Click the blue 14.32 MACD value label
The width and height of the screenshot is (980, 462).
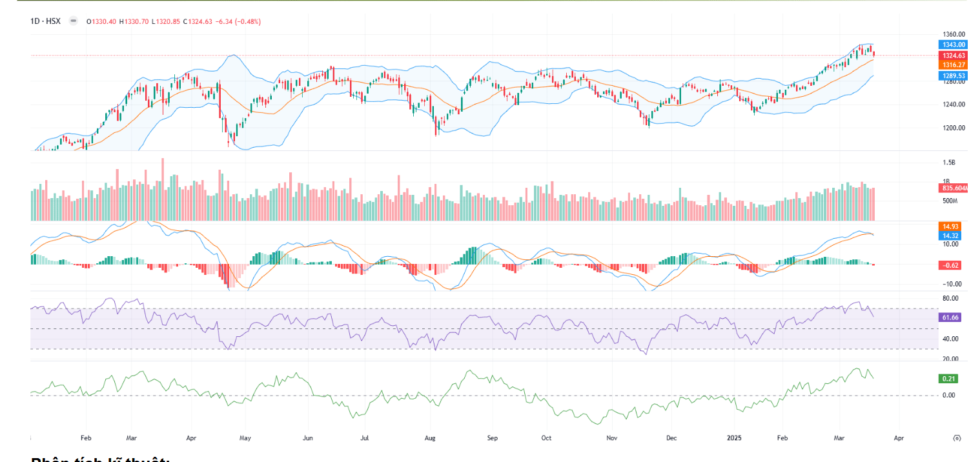(950, 236)
